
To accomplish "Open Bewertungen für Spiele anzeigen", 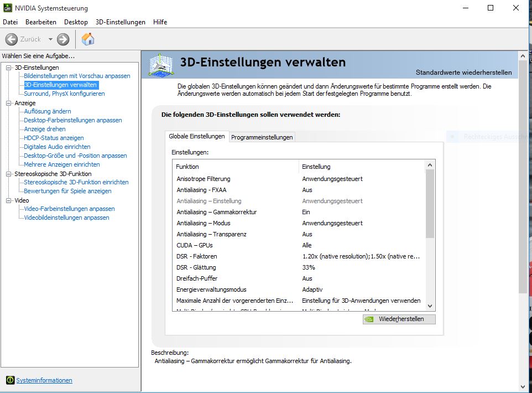I will point(67,190).
